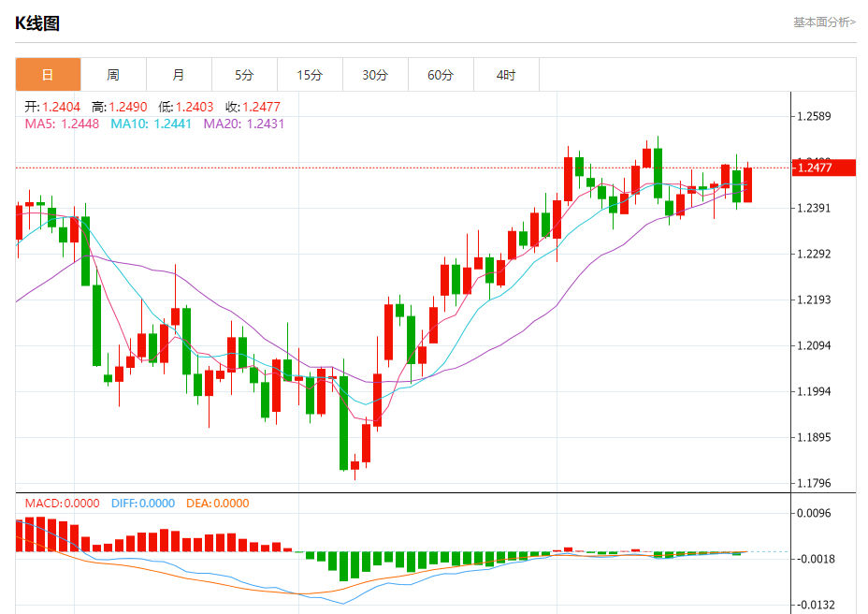The image size is (868, 614).
Task: Click the 1.1796 price axis label
Action: (x=814, y=483)
